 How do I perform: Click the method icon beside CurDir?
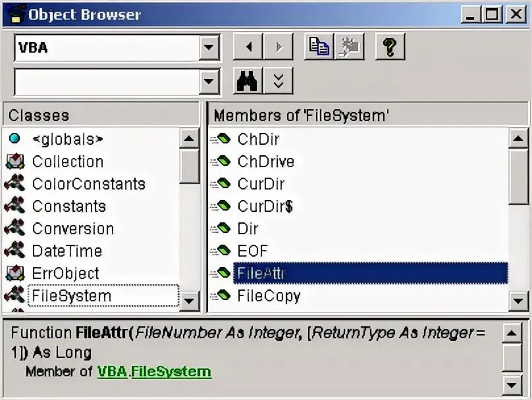pyautogui.click(x=221, y=184)
